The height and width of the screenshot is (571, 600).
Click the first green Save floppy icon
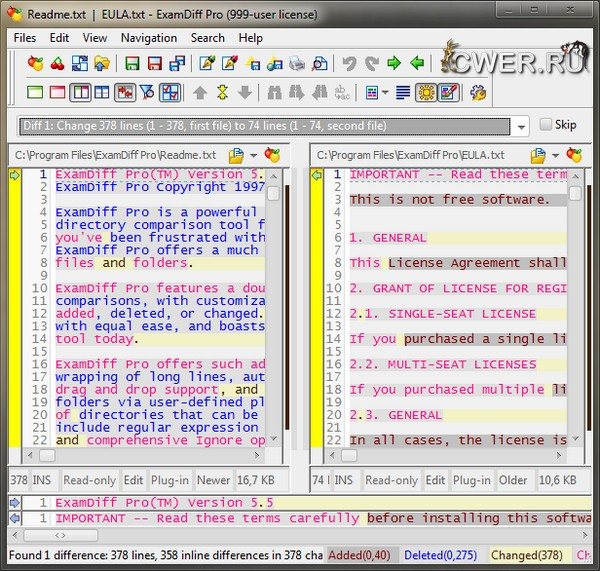click(132, 64)
